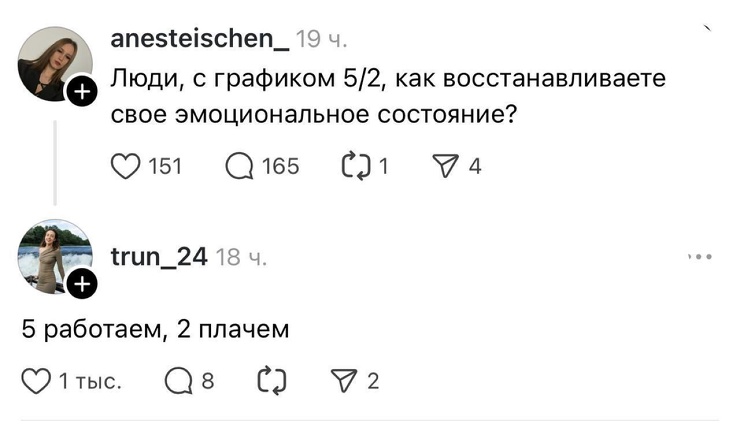The image size is (740, 424).
Task: Repost the trun_24 reply
Action: tap(272, 381)
